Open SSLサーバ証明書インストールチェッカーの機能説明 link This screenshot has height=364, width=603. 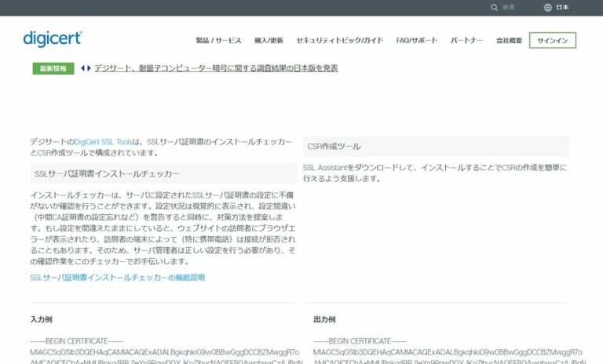[x=117, y=278]
